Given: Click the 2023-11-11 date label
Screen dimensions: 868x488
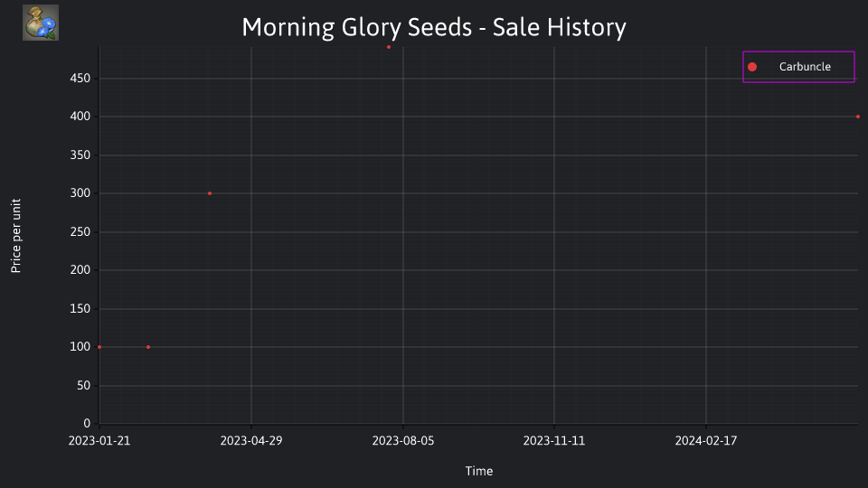Looking at the screenshot, I should coord(554,441).
